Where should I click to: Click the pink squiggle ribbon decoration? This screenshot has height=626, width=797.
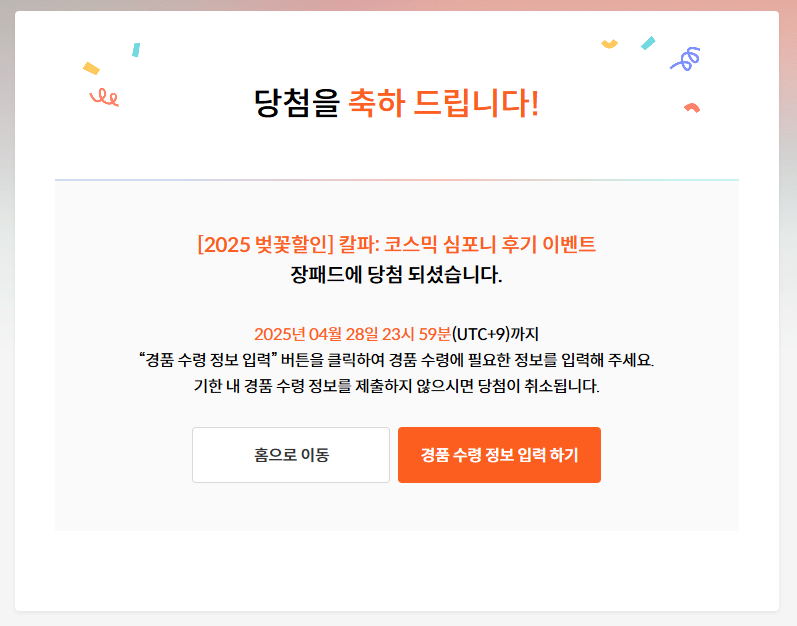[x=104, y=97]
